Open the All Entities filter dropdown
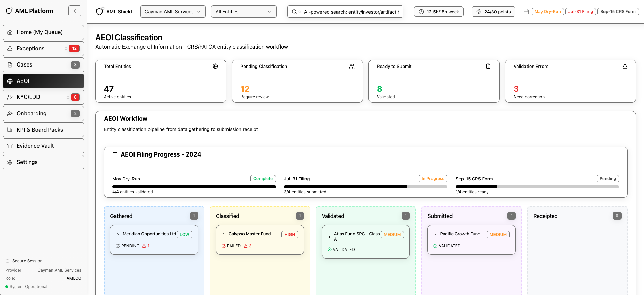This screenshot has height=295, width=644. 244,12
